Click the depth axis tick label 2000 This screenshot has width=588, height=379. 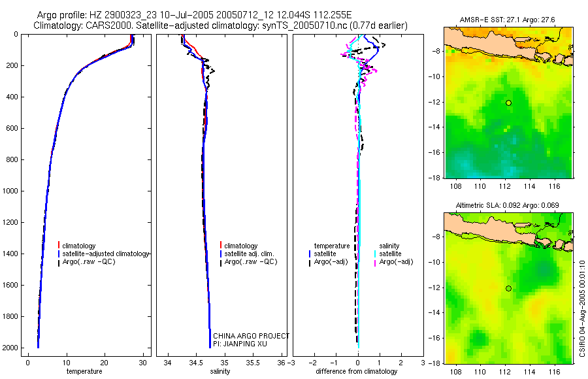tap(10, 348)
